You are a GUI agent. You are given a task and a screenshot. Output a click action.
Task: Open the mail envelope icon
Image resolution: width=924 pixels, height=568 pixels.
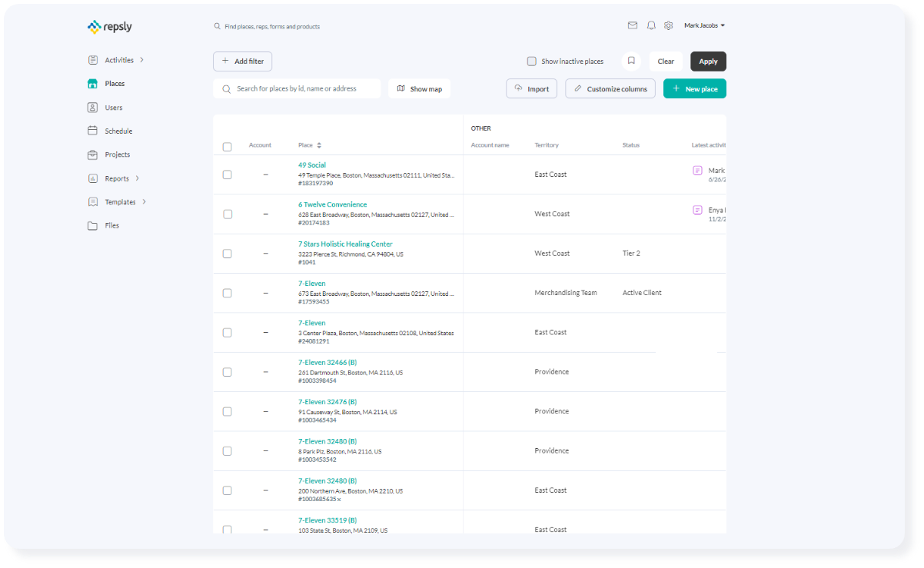632,25
